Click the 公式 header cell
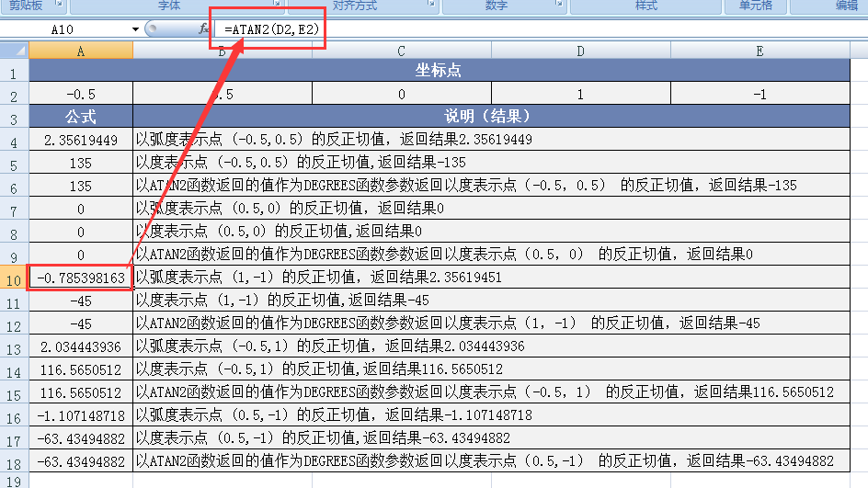868x488 pixels. (81, 117)
